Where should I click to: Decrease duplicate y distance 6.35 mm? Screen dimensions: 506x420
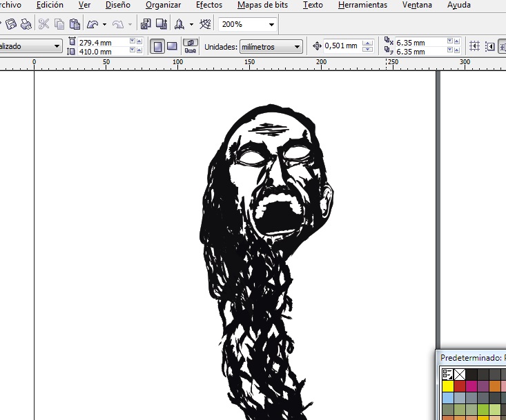[x=450, y=50]
